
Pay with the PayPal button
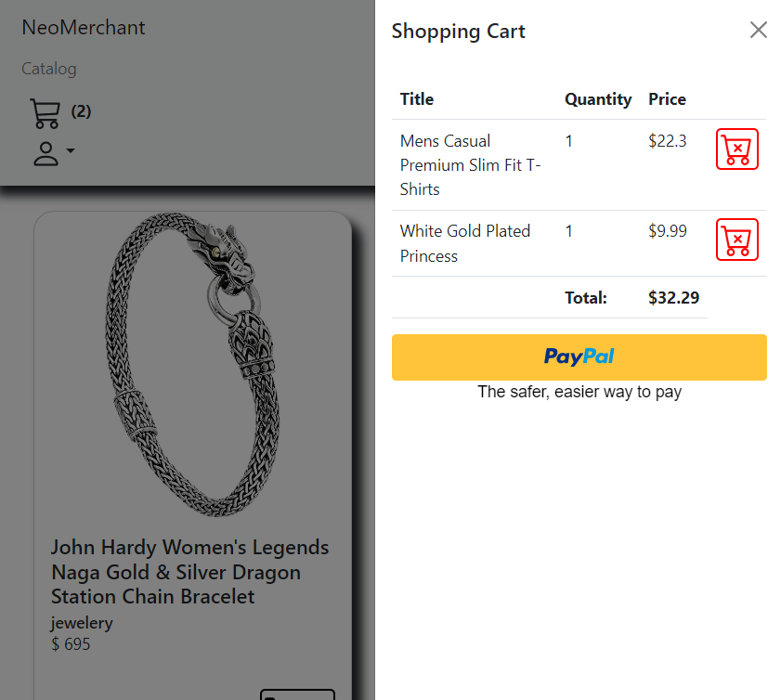(579, 357)
